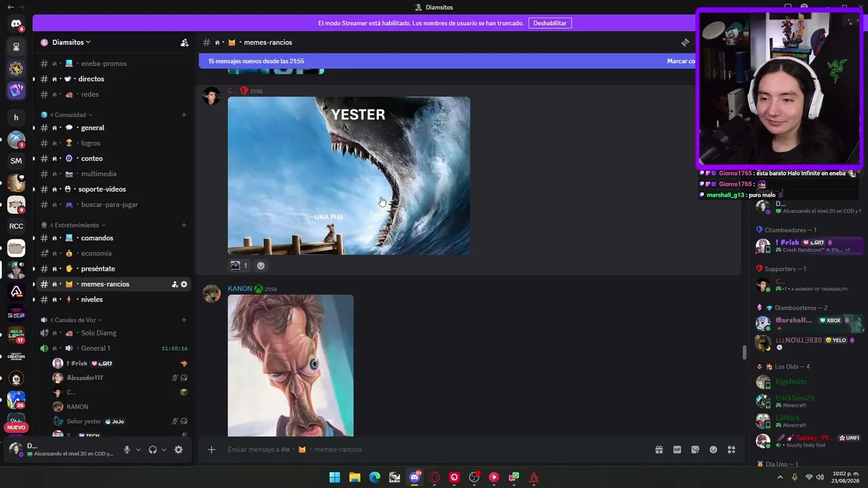The height and width of the screenshot is (488, 868).
Task: Click the chat scrollbar thumb
Action: pyautogui.click(x=744, y=352)
